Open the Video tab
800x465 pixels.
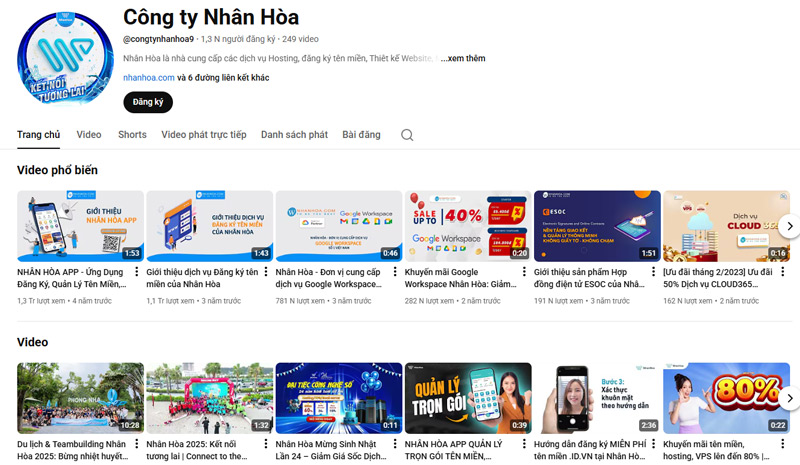(x=89, y=135)
